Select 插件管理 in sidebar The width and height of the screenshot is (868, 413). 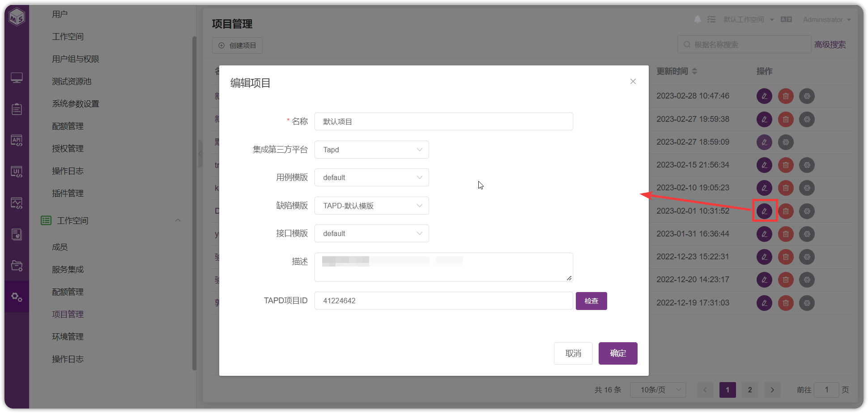pos(68,194)
